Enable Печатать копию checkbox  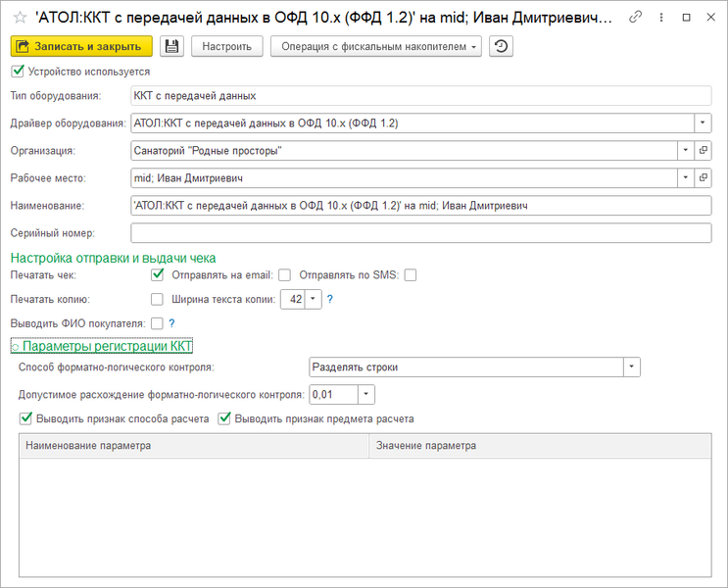[x=158, y=299]
